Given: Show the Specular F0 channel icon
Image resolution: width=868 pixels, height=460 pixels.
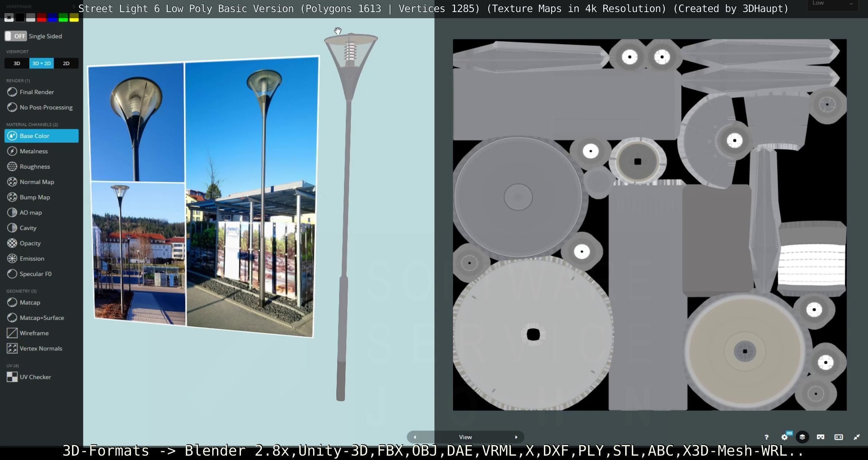Looking at the screenshot, I should pos(12,274).
